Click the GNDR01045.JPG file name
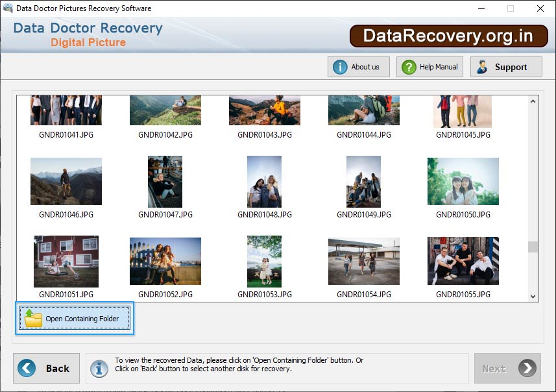The image size is (556, 392). click(x=463, y=135)
